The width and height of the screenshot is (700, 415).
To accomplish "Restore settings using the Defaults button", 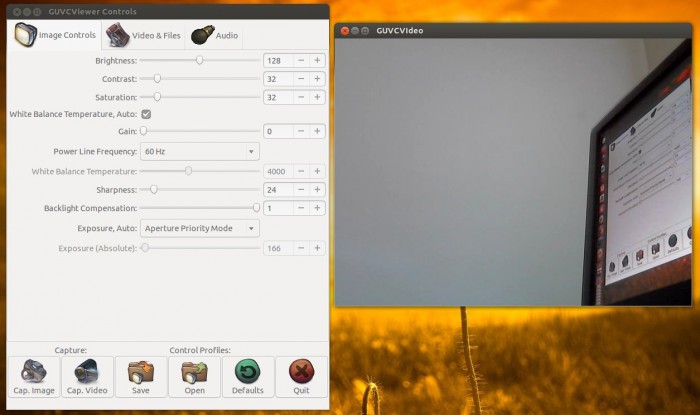I will pos(247,377).
